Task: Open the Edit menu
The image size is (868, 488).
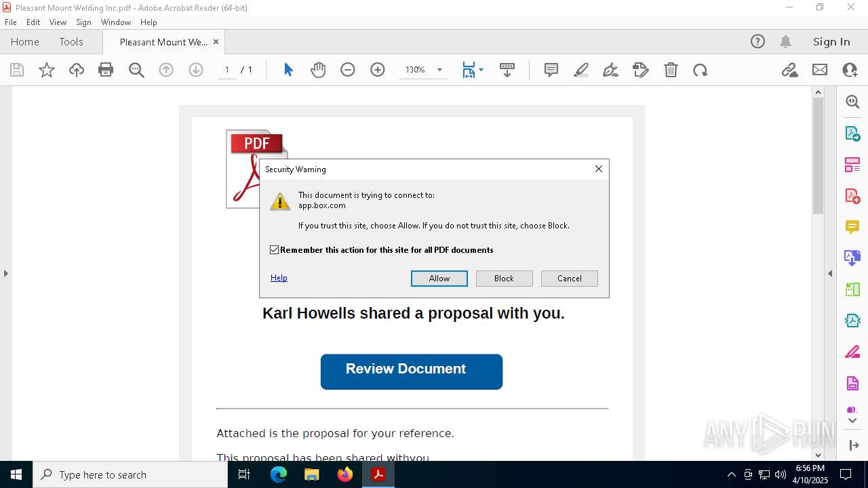Action: [x=33, y=22]
